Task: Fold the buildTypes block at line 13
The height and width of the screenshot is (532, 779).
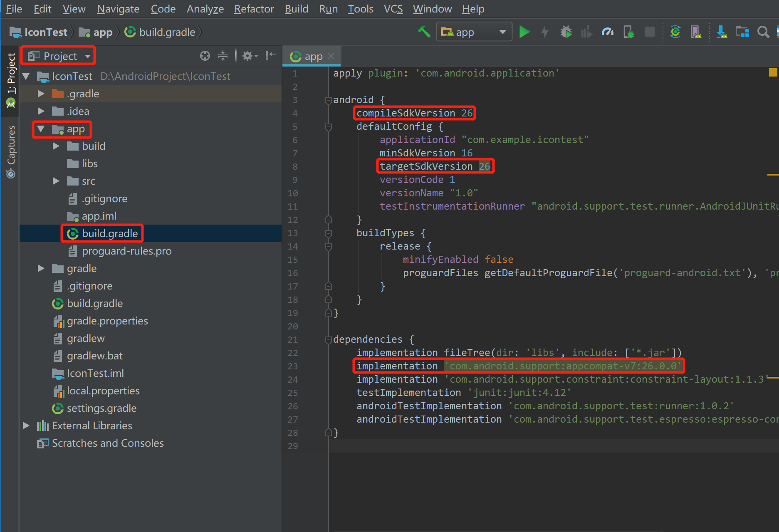Action: [x=328, y=233]
